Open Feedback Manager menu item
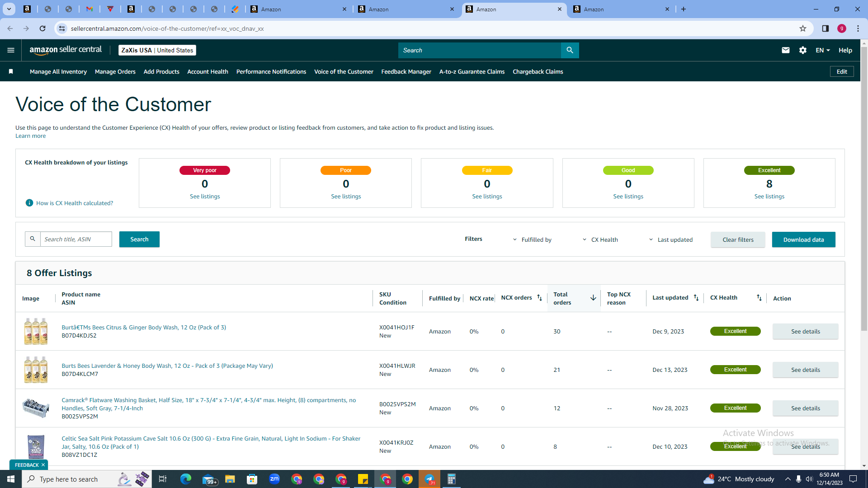Screen dimensions: 868x488 406,71
